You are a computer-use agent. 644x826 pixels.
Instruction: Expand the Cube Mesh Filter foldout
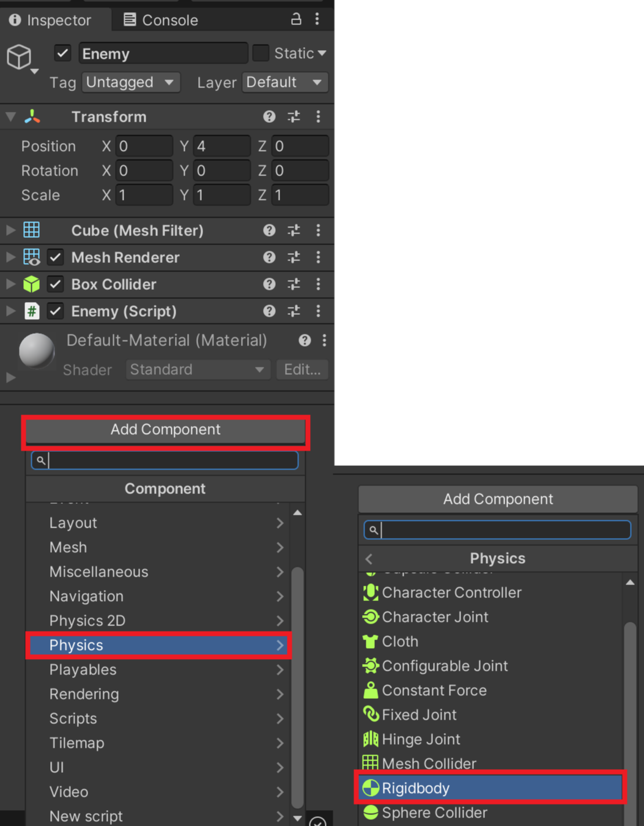pos(10,230)
